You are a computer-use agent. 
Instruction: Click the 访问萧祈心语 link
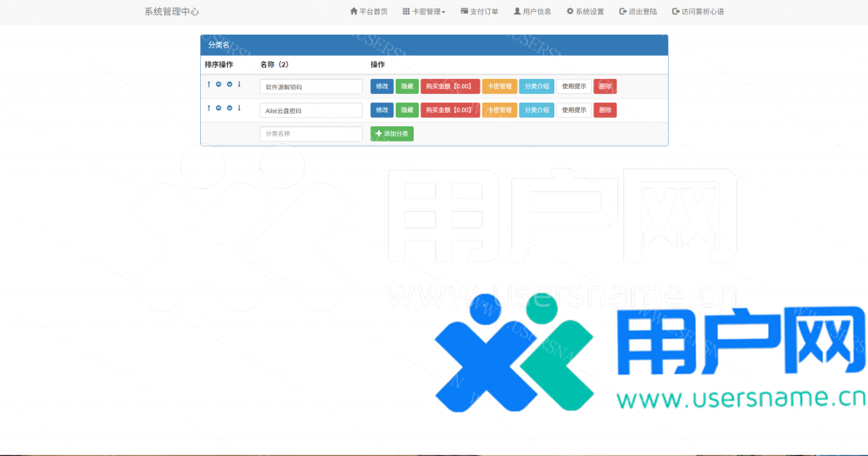(698, 12)
